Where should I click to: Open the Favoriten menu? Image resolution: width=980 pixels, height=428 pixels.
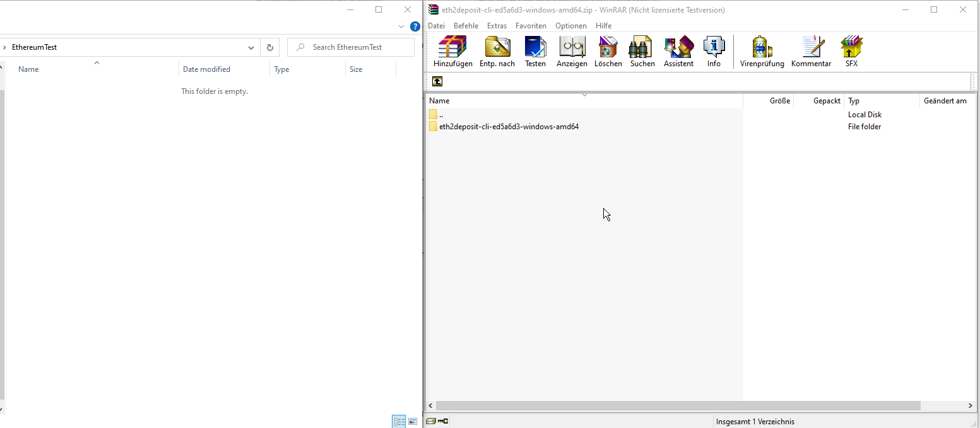531,26
